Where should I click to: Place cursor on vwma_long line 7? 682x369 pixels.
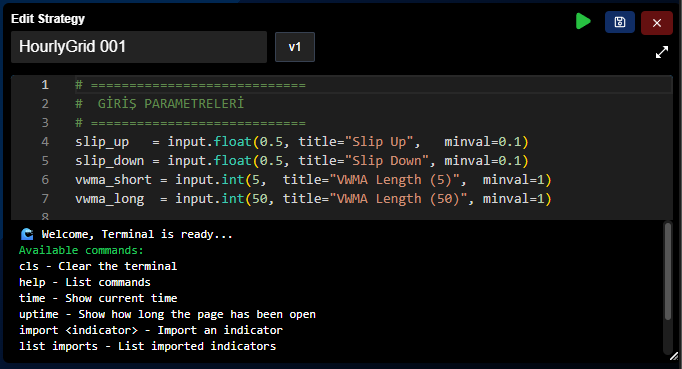tap(313, 199)
